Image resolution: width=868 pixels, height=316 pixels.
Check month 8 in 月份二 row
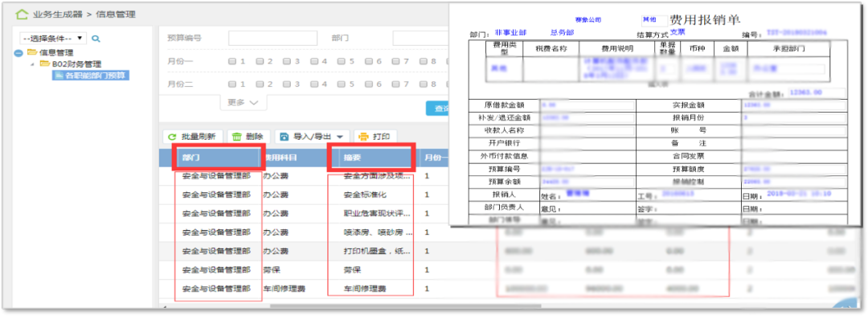pyautogui.click(x=423, y=84)
